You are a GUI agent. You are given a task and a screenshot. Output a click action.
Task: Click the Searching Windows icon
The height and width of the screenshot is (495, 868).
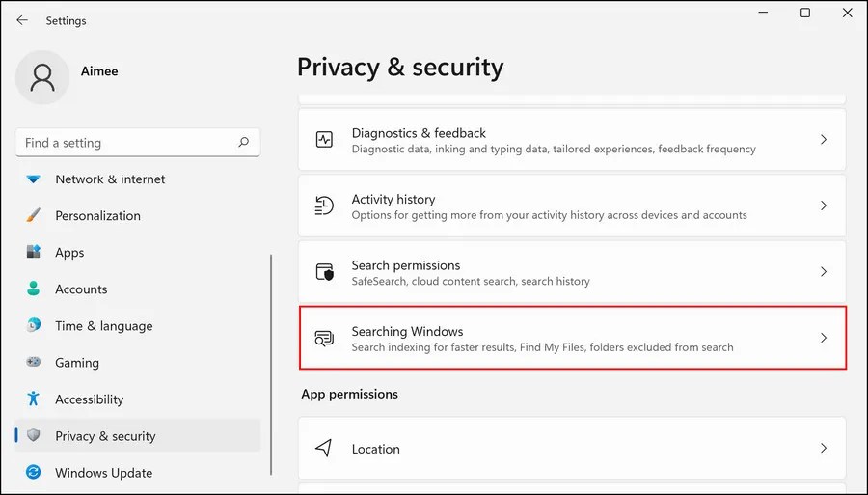click(x=324, y=338)
